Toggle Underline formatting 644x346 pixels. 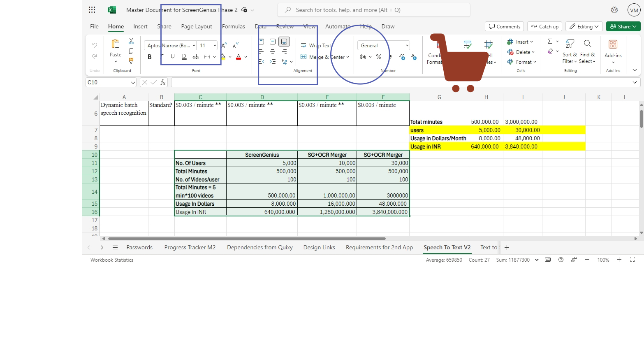(x=173, y=57)
